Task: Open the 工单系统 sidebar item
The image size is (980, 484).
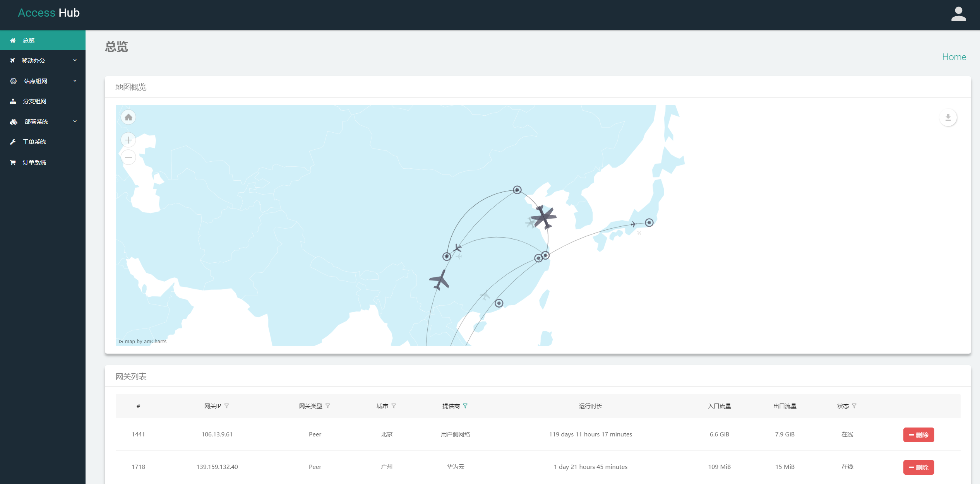Action: tap(43, 142)
